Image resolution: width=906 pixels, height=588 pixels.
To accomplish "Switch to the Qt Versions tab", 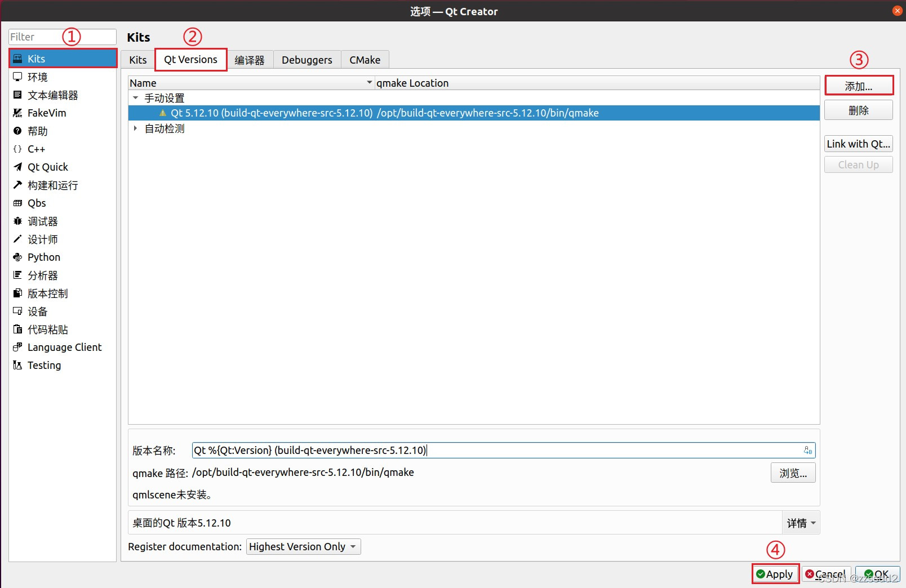I will pos(190,59).
